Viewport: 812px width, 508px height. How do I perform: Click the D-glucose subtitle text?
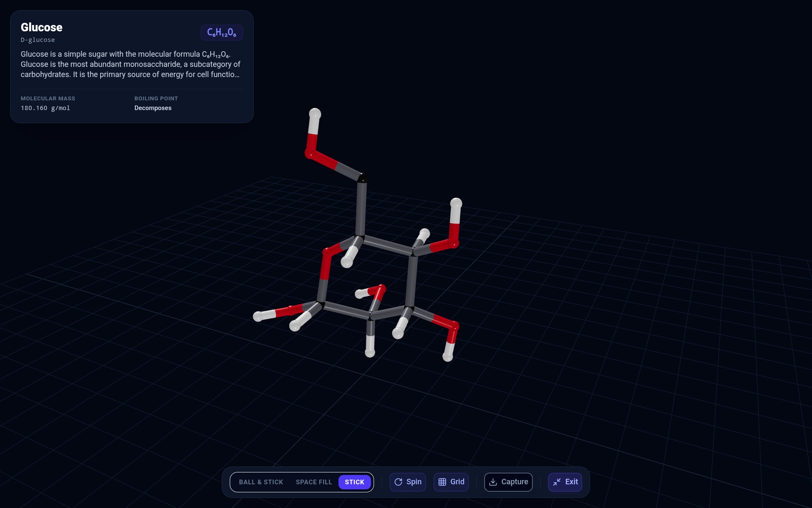[38, 40]
